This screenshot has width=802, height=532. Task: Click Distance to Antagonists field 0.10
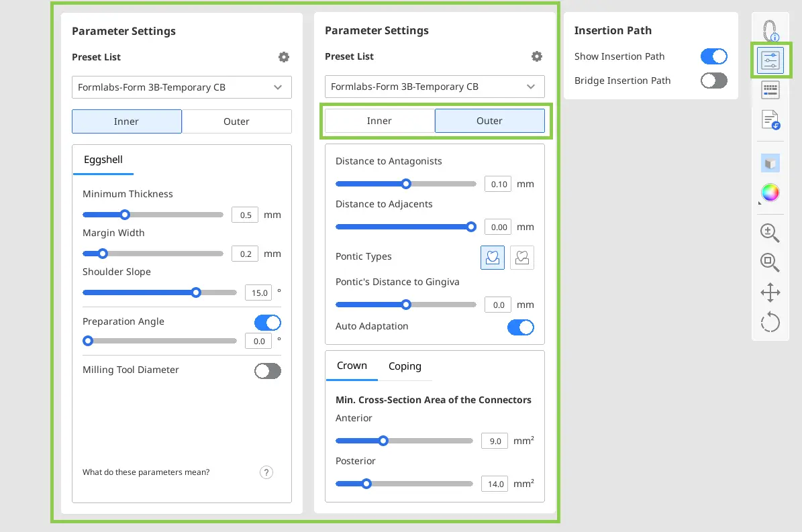498,184
